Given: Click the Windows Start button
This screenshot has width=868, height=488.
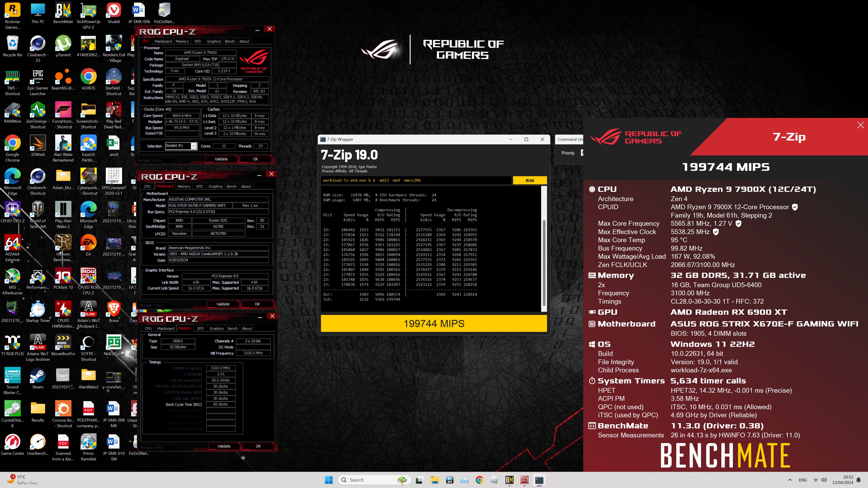Looking at the screenshot, I should pos(328,480).
